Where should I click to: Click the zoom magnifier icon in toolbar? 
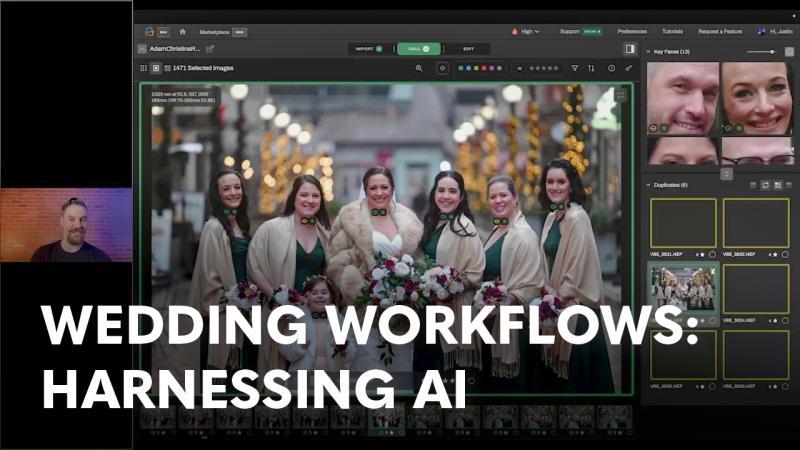click(x=419, y=68)
